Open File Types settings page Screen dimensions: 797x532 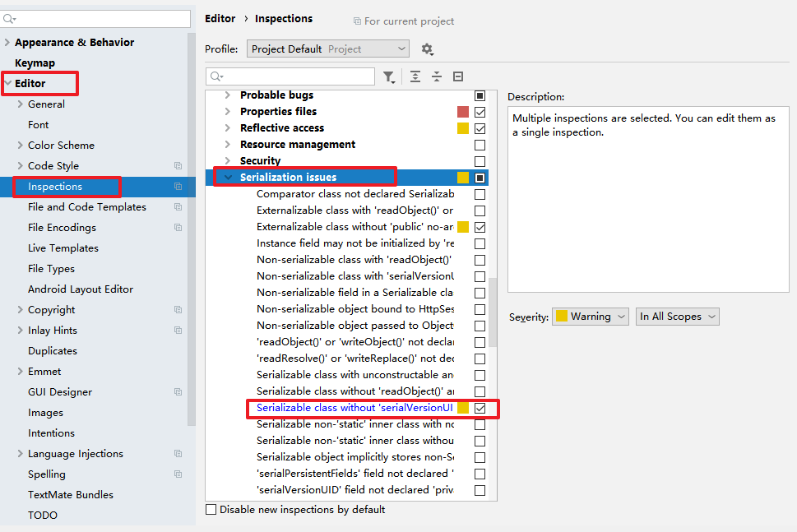point(51,269)
